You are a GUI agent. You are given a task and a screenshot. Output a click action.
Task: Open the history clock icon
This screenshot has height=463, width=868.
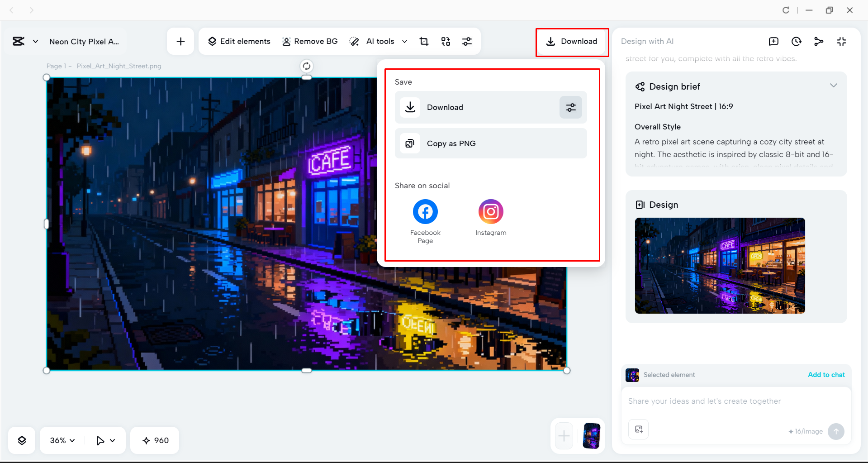(796, 41)
